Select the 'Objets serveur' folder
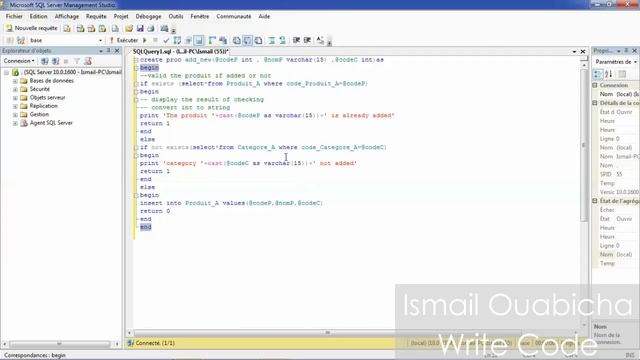Image resolution: width=640 pixels, height=360 pixels. (x=47, y=98)
